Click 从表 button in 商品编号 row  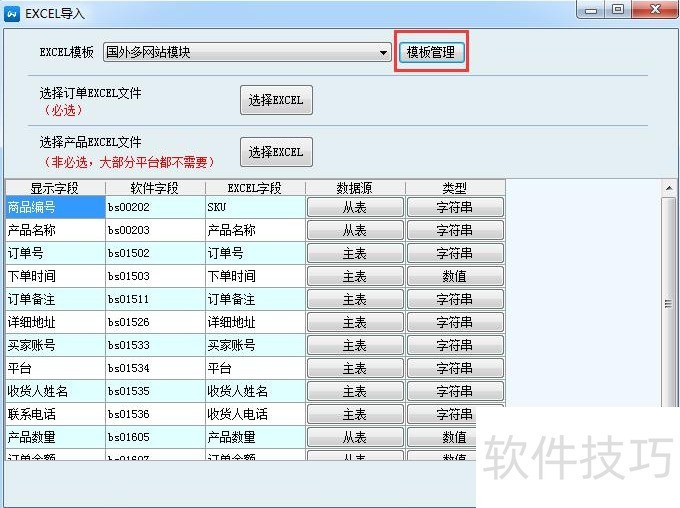[355, 208]
